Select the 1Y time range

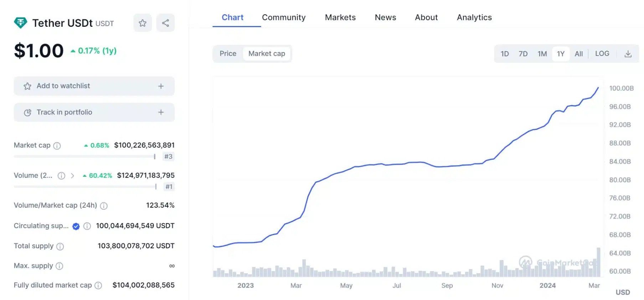(x=561, y=54)
